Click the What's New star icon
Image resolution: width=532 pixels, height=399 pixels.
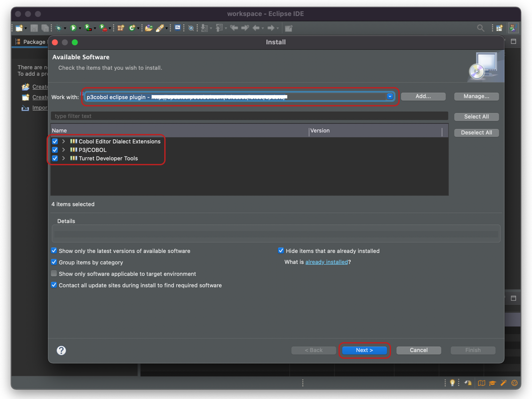point(514,383)
